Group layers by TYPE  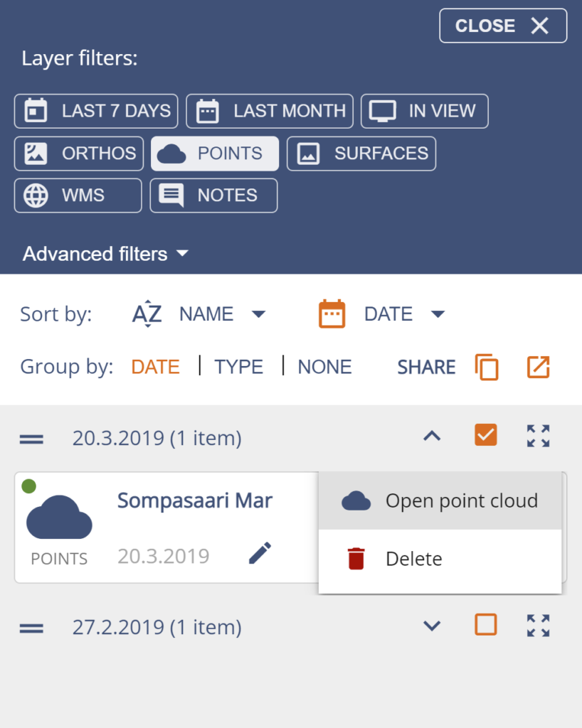[x=239, y=367]
